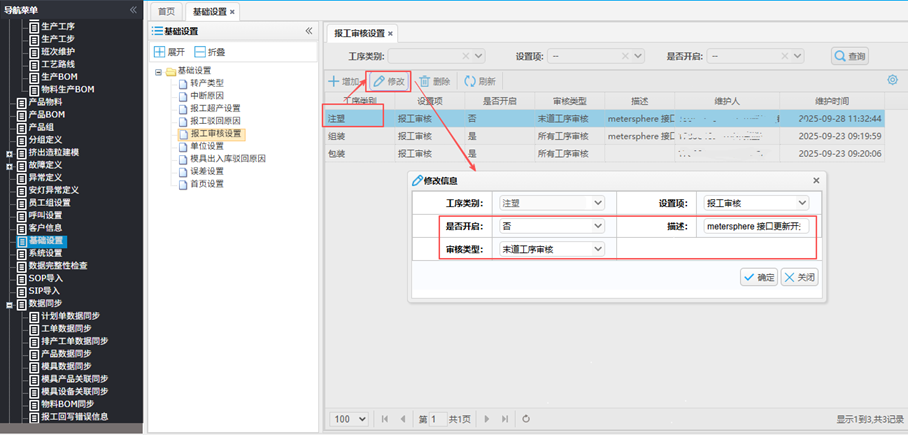This screenshot has height=435, width=908.
Task: Select 单位设置 in the settings tree
Action: 206,146
